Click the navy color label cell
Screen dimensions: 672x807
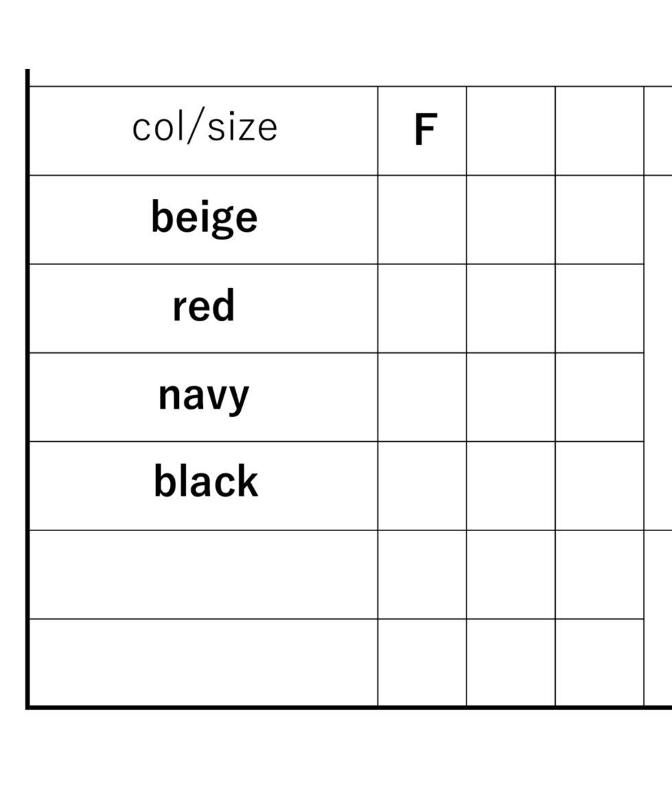[204, 397]
